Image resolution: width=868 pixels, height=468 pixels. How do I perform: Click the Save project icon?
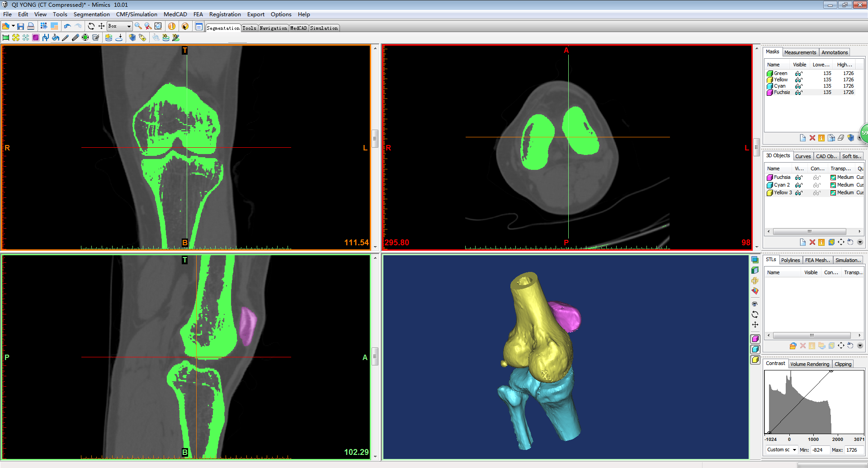pyautogui.click(x=21, y=26)
